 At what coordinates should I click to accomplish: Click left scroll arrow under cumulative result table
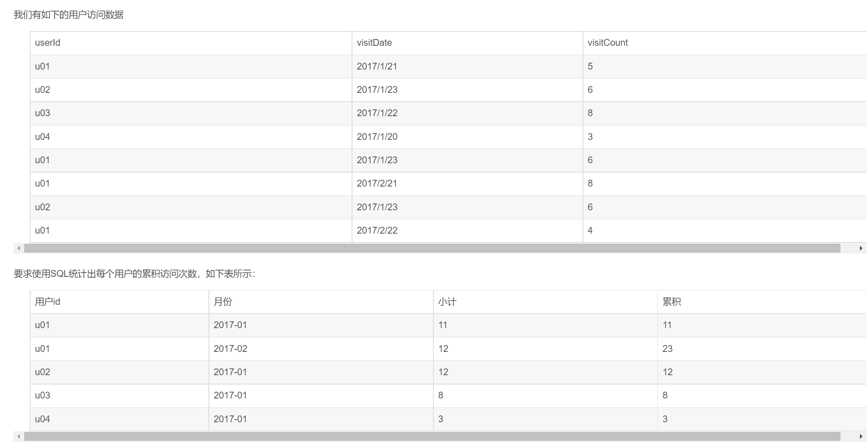[x=19, y=437]
